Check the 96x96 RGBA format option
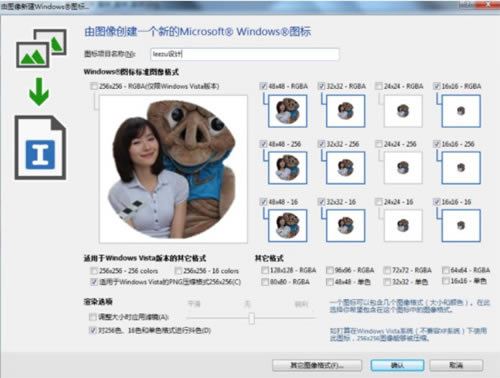Screen dimensions: 500x378 click(x=329, y=270)
